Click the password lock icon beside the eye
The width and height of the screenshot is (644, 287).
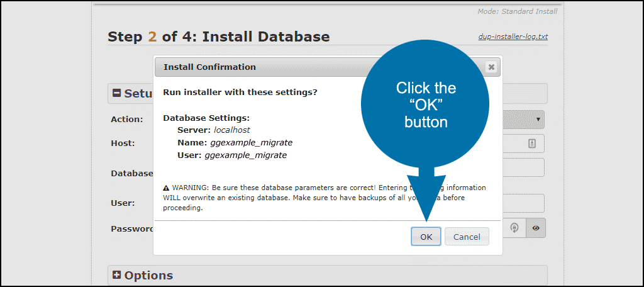tap(514, 228)
